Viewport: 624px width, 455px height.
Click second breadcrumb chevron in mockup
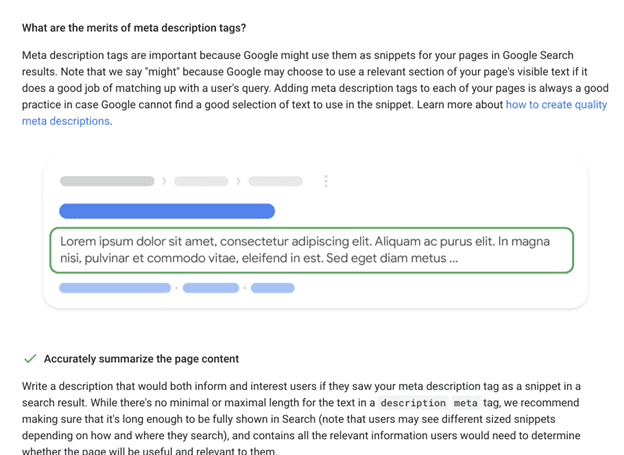pyautogui.click(x=238, y=181)
